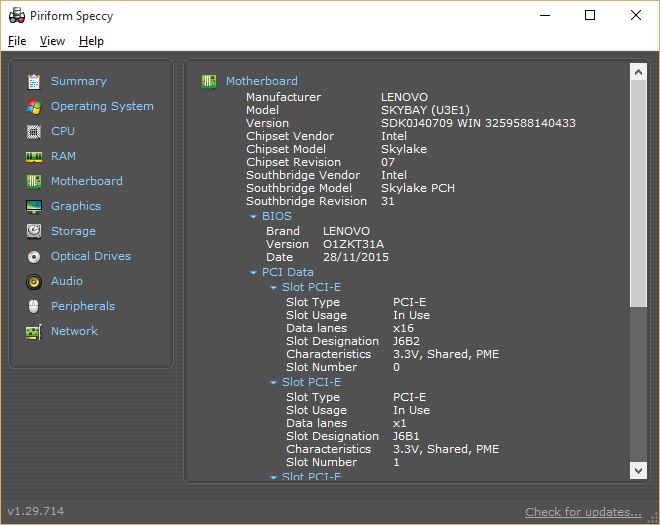This screenshot has width=660, height=525.
Task: Open the View menu
Action: click(x=52, y=41)
